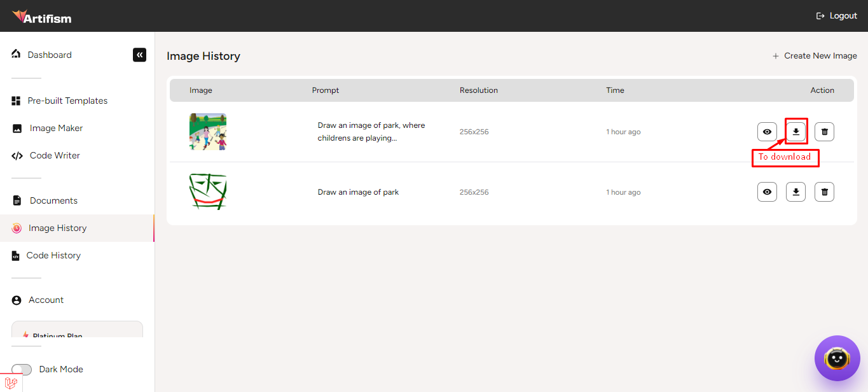868x392 pixels.
Task: Navigate to Documents
Action: [53, 200]
